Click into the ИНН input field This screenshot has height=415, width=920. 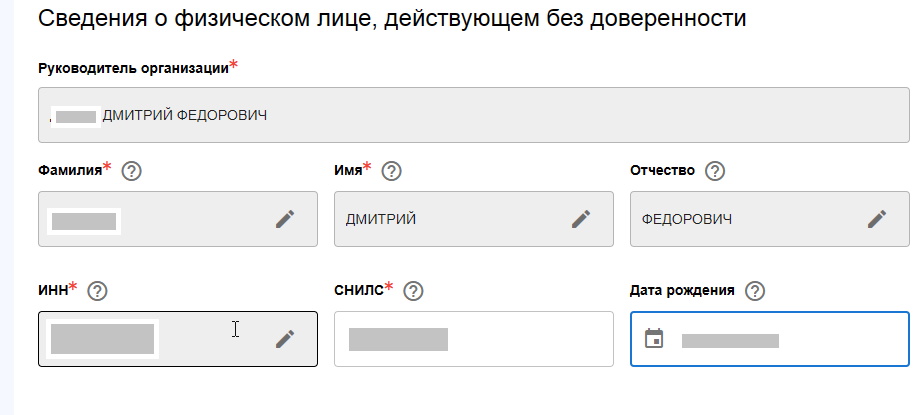(178, 339)
